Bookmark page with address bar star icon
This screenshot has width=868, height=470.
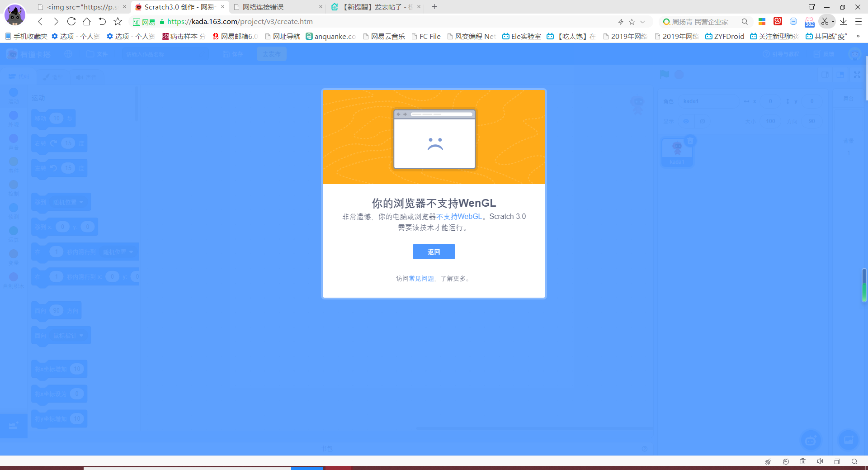click(632, 22)
